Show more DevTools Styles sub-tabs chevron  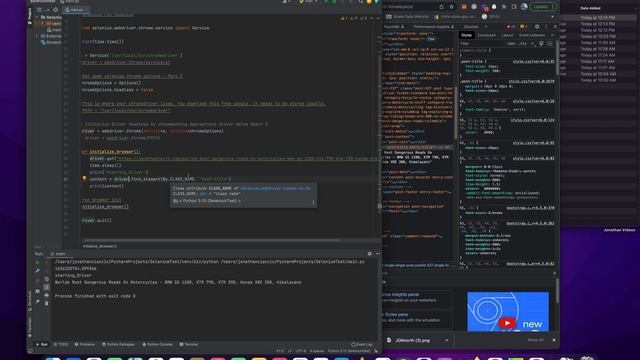click(552, 35)
